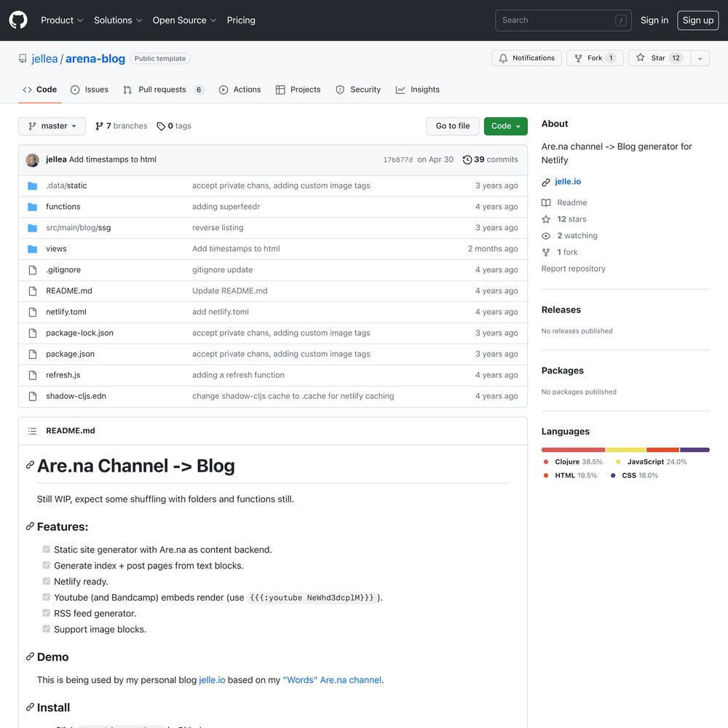Open the Pull requests tab
The width and height of the screenshot is (728, 728).
click(163, 90)
